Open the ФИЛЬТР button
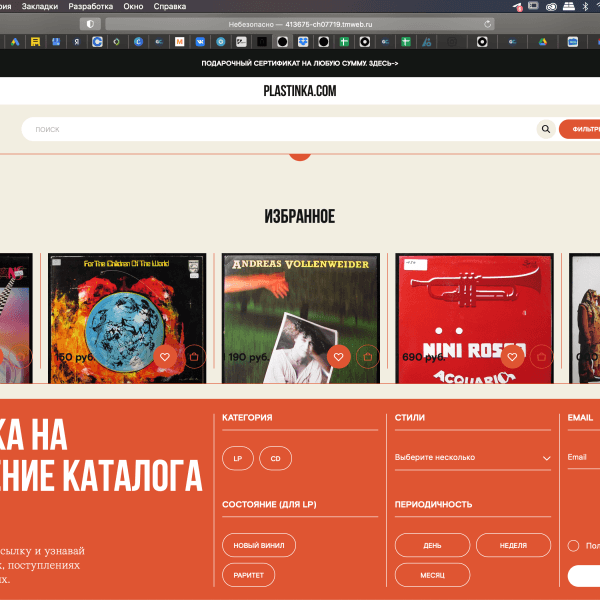Screen dimensions: 600x600 pos(581,129)
